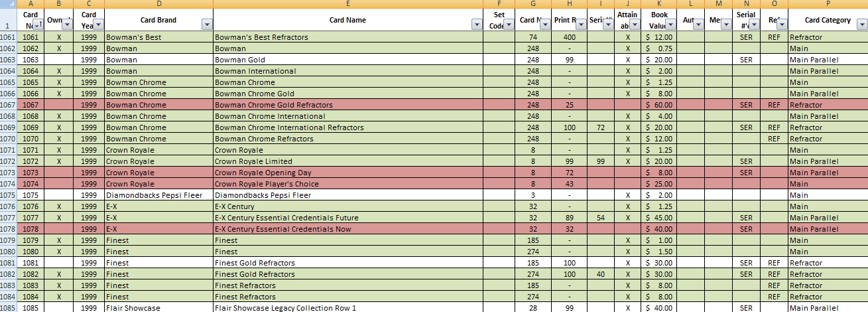Open the Me column M filter dropdown
Screen dimensions: 868x312
(x=725, y=25)
